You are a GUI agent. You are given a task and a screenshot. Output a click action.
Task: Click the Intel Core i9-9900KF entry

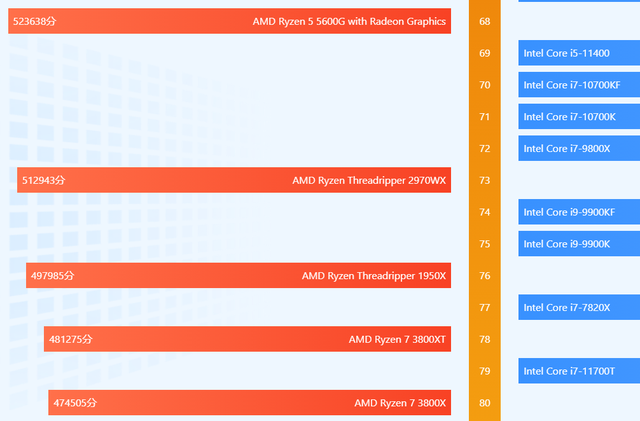[x=579, y=212]
